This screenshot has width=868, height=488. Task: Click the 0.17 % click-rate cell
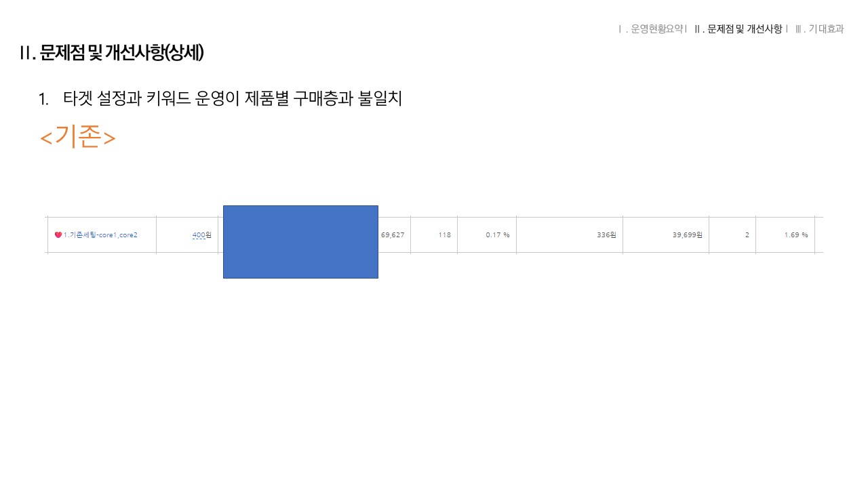tap(497, 235)
